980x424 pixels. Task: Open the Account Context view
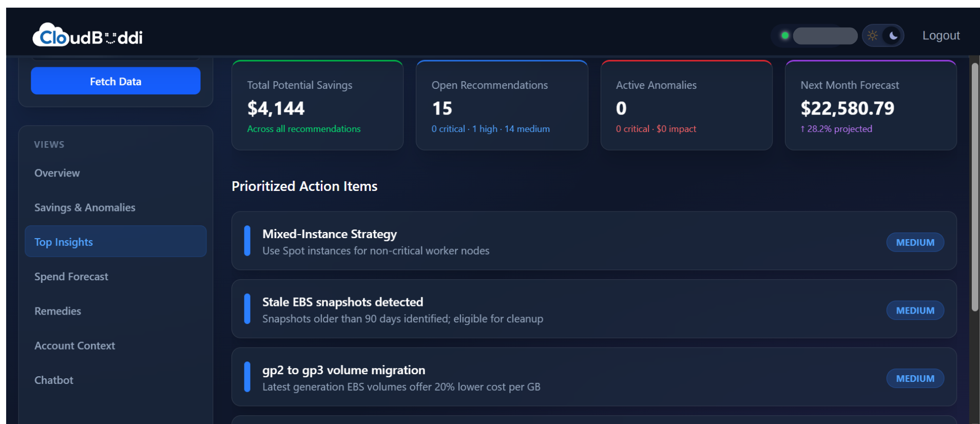click(116, 345)
